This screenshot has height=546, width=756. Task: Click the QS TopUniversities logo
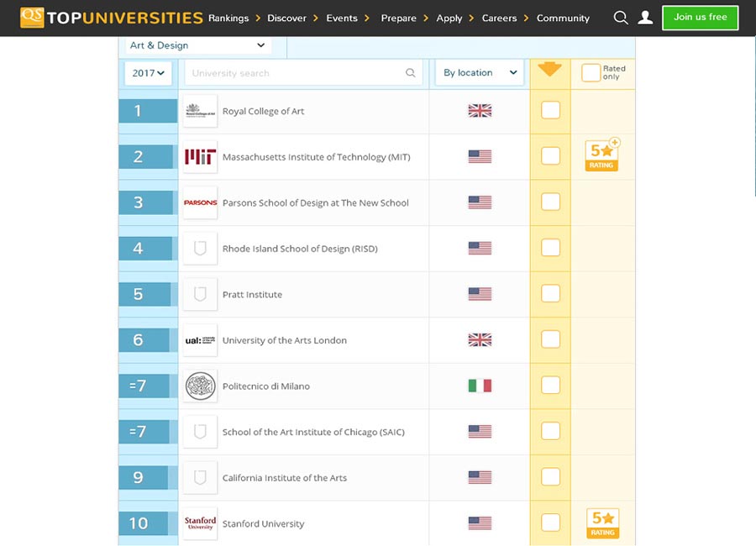pos(112,18)
